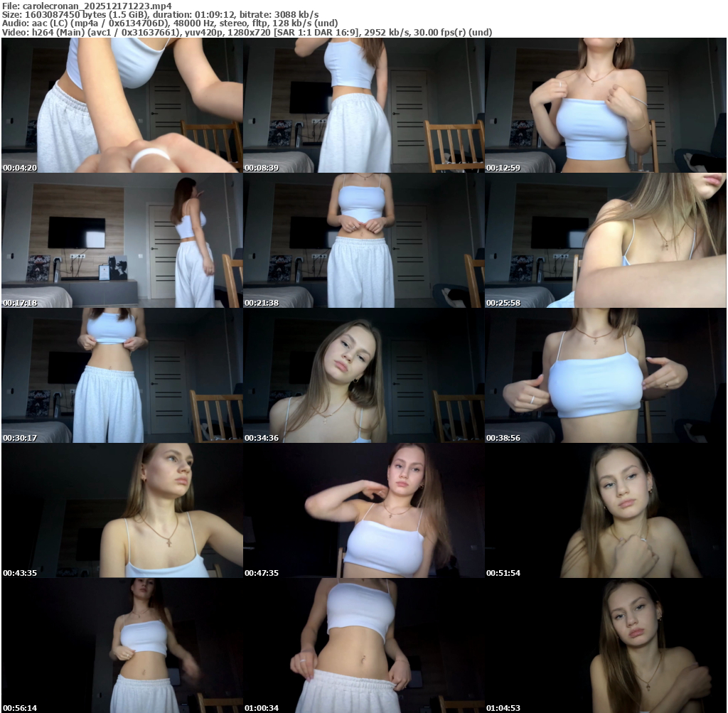
Task: Click the Audio line showing aac (LC)
Action: [x=170, y=23]
